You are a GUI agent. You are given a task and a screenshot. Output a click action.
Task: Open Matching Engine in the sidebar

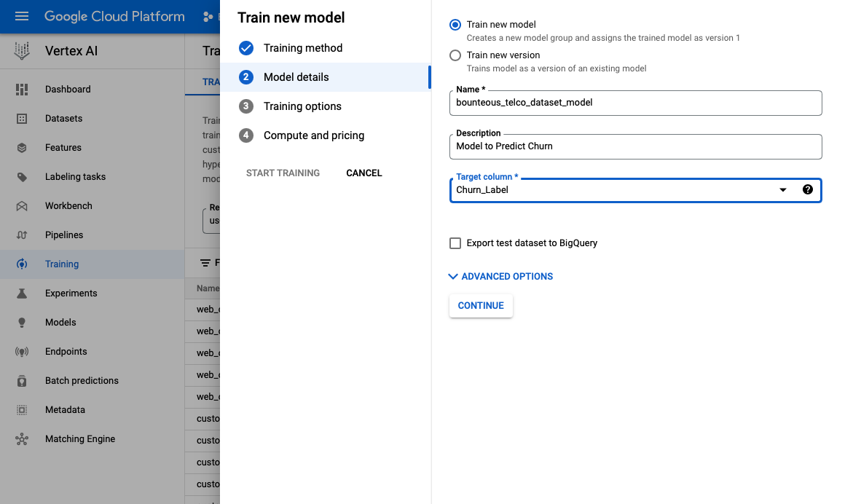pyautogui.click(x=93, y=438)
